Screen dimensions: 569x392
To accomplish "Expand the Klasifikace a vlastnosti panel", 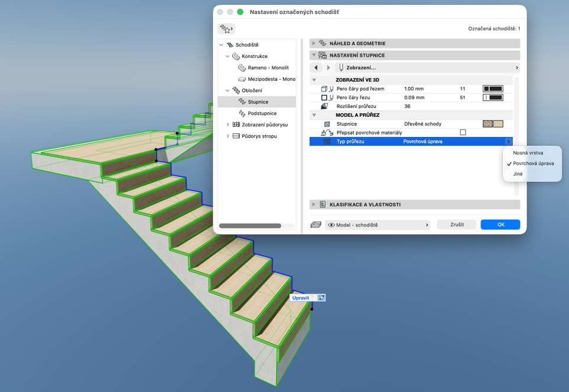I will (x=314, y=204).
